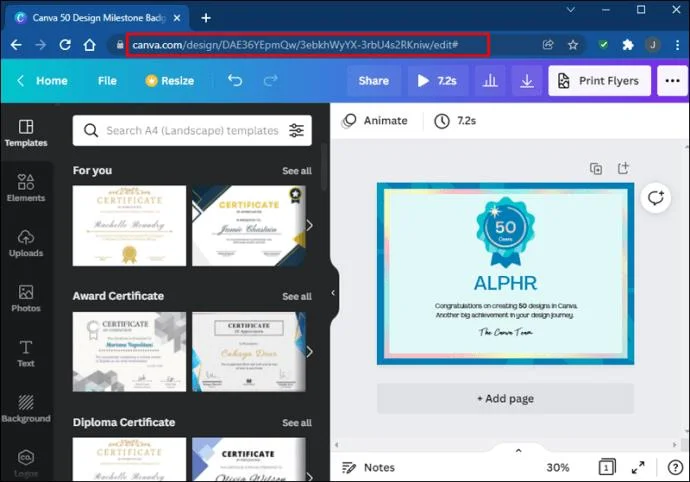Bookmark this page with star icon
The image size is (690, 482).
click(573, 44)
